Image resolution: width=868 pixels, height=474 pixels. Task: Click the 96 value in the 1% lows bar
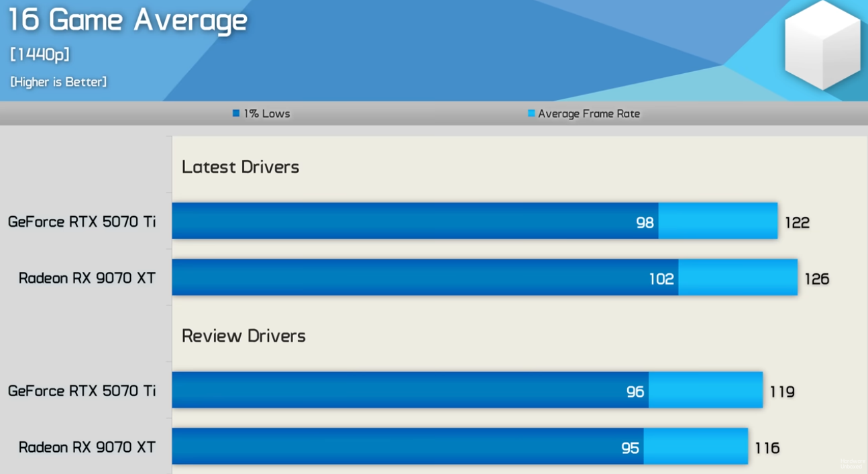(x=636, y=391)
